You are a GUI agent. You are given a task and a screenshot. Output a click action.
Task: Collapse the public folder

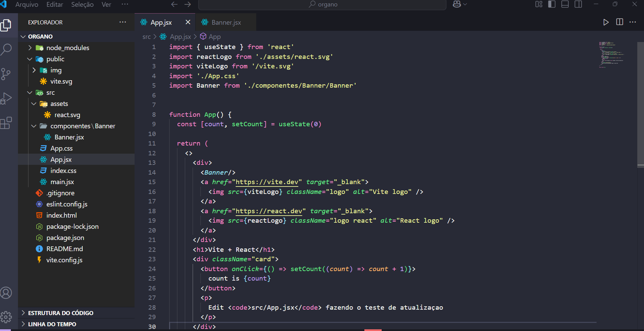pos(30,59)
